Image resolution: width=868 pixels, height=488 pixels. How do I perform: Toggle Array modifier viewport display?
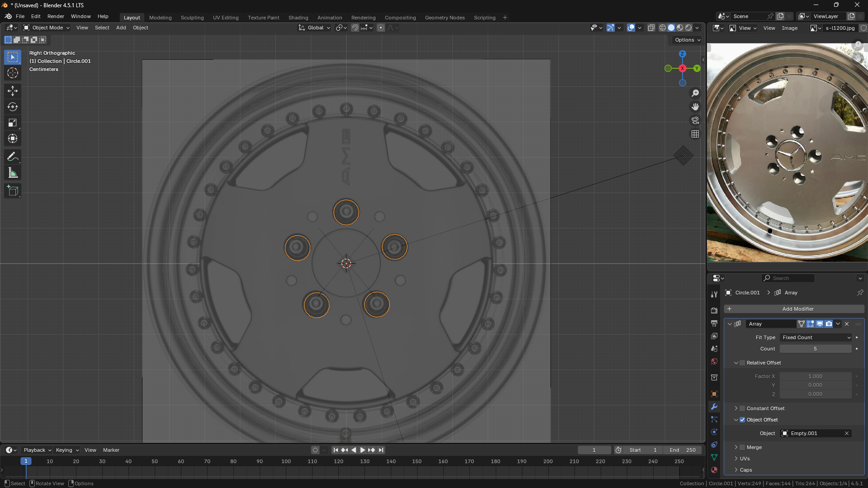[x=820, y=324]
